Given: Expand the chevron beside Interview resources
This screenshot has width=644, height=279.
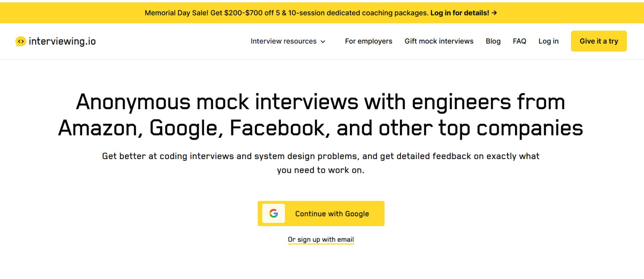Looking at the screenshot, I should 323,42.
